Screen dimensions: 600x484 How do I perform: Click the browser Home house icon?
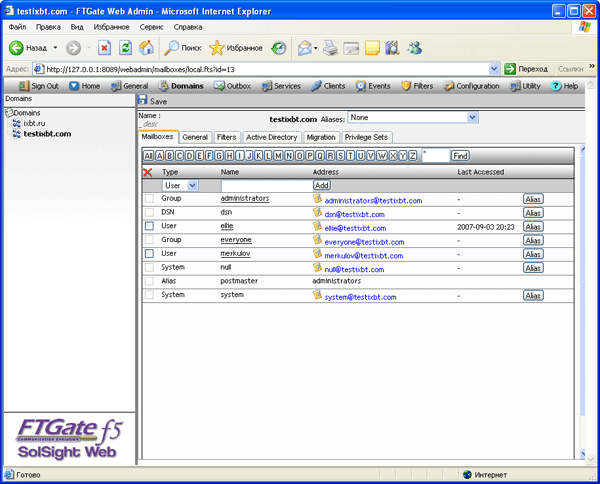tap(146, 48)
